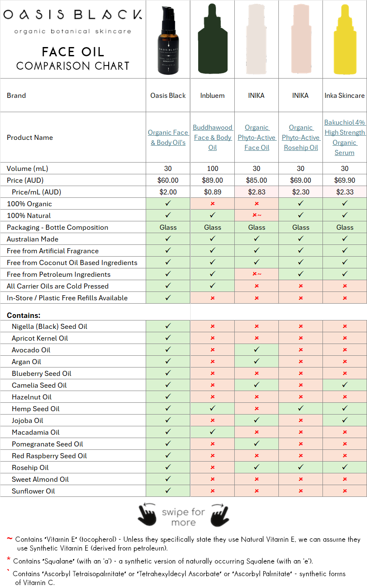This screenshot has height=588, width=367.
Task: Click the Packaging - Bottle Composition label
Action: click(x=58, y=227)
